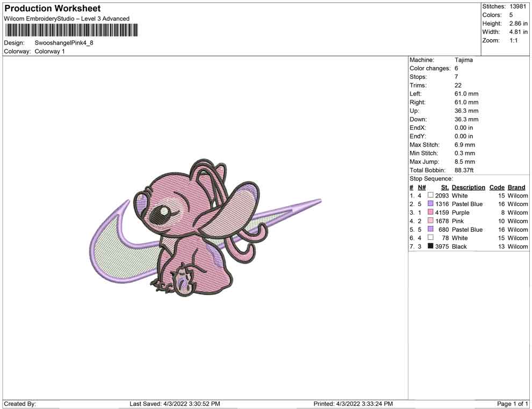Viewport: 532px width, 409px height.
Task: Click the 'Colorway 1' value
Action: (49, 52)
